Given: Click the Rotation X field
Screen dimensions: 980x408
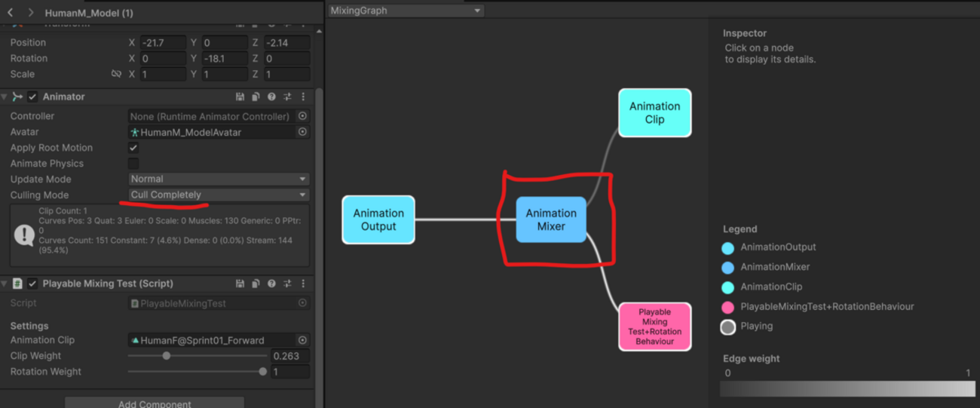Looking at the screenshot, I should [x=163, y=59].
